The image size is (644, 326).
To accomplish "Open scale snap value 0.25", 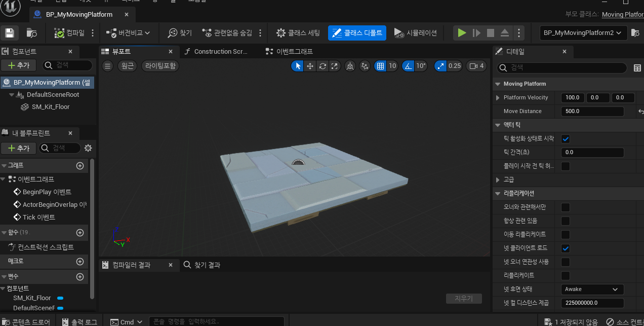I will pos(455,66).
